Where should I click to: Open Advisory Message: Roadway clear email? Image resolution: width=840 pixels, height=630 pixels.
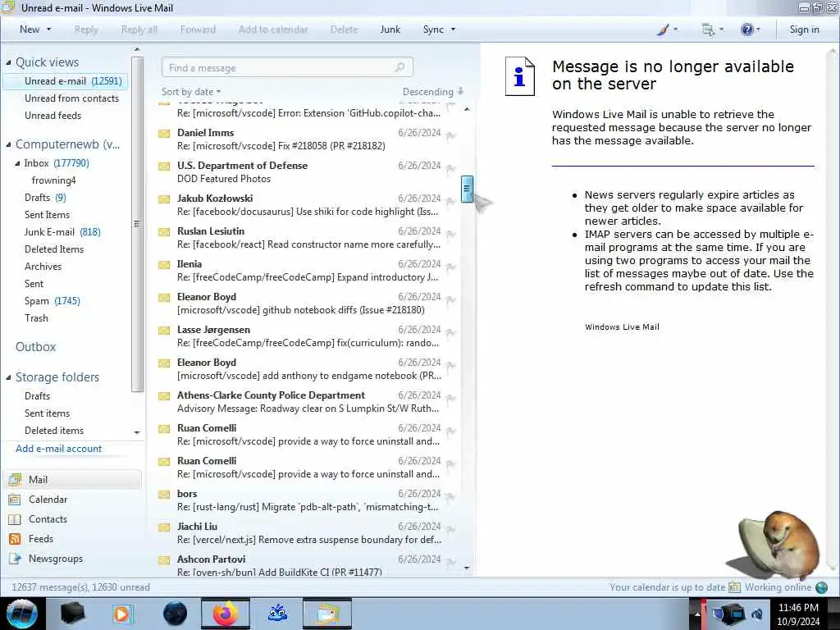tap(307, 402)
